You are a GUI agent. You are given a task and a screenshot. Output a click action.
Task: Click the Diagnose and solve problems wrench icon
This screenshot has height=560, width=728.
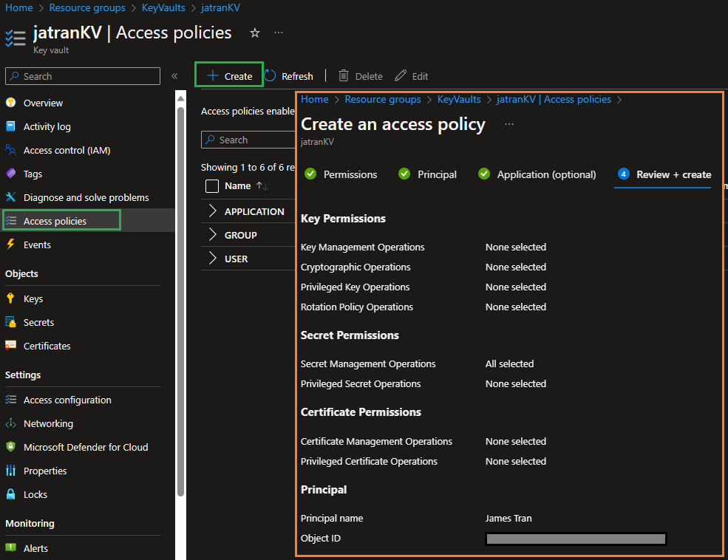tap(10, 197)
